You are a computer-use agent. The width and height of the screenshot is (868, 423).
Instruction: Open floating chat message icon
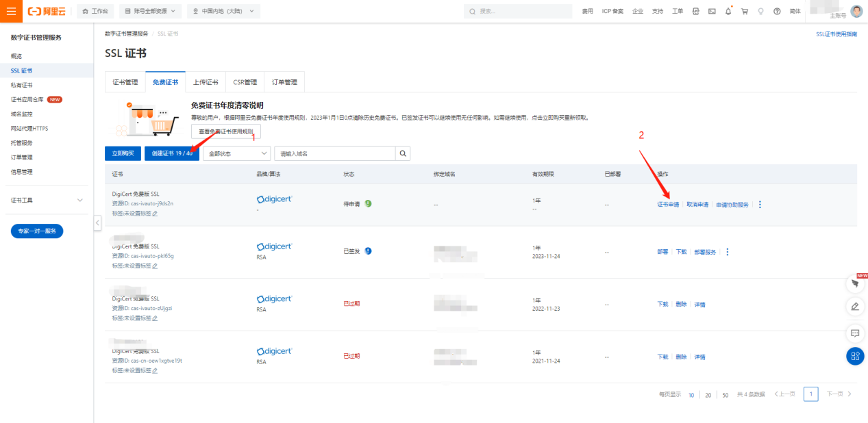(x=855, y=333)
